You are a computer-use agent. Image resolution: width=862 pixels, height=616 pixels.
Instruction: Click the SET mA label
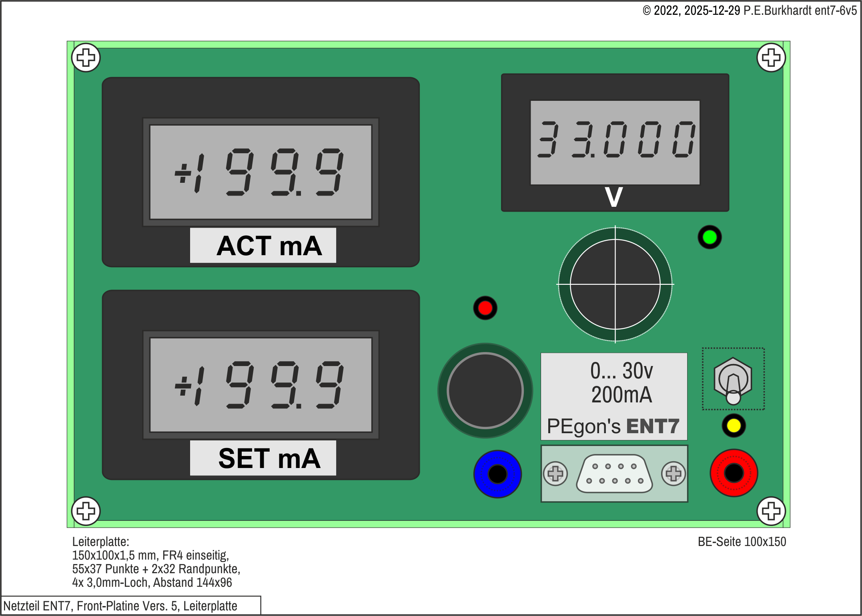(263, 458)
